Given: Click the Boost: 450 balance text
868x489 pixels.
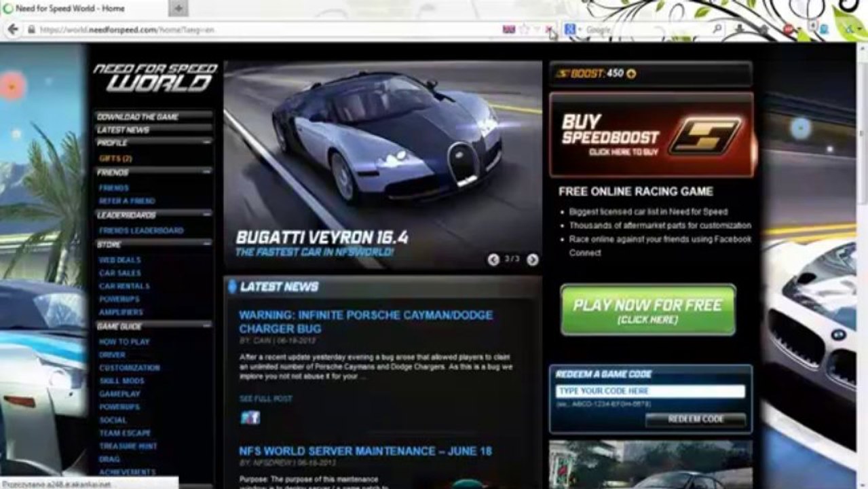Looking at the screenshot, I should 589,73.
